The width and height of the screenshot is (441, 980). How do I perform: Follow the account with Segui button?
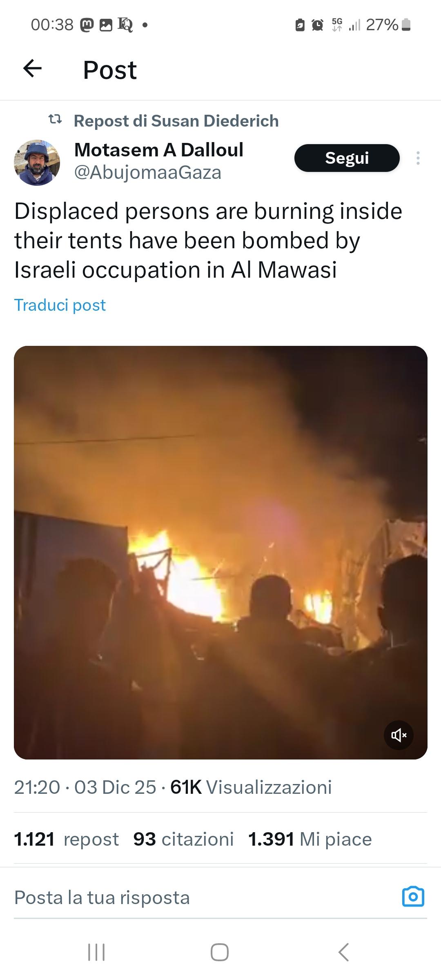pos(347,158)
